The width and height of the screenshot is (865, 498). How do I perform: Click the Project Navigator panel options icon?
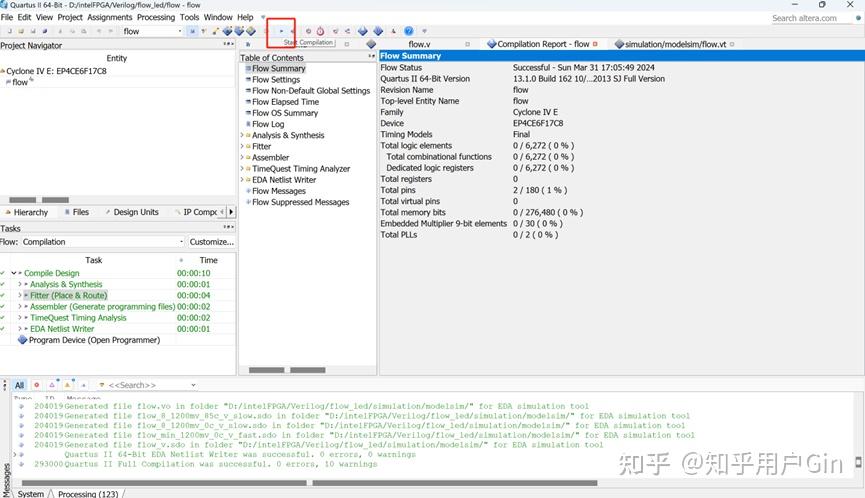(x=228, y=44)
